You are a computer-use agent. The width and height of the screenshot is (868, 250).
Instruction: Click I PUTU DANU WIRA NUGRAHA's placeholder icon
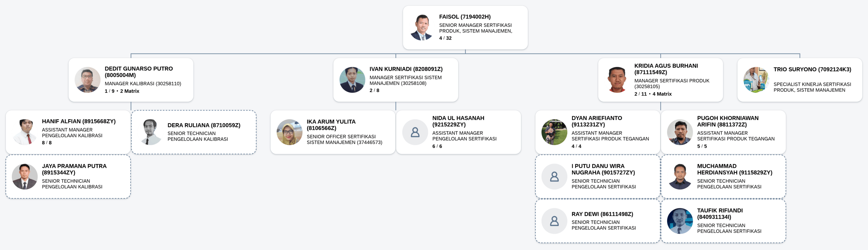[554, 177]
